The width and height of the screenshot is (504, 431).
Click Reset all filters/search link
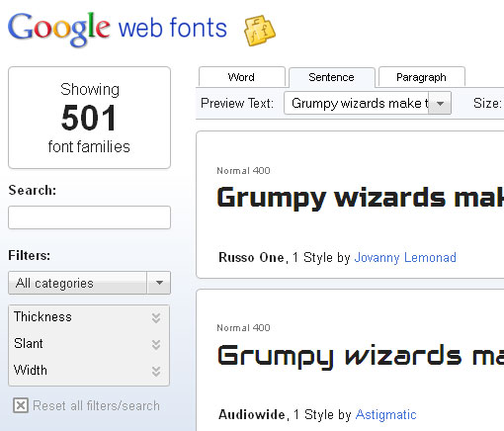(96, 405)
